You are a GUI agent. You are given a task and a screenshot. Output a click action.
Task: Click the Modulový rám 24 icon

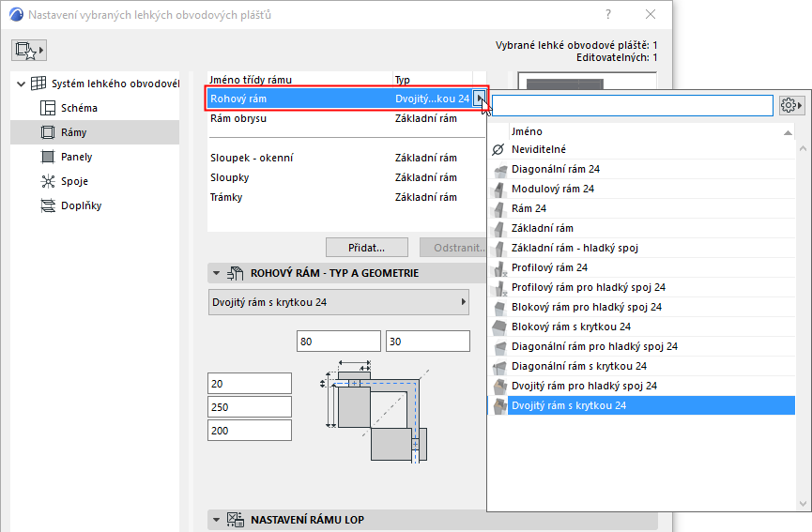pos(499,189)
